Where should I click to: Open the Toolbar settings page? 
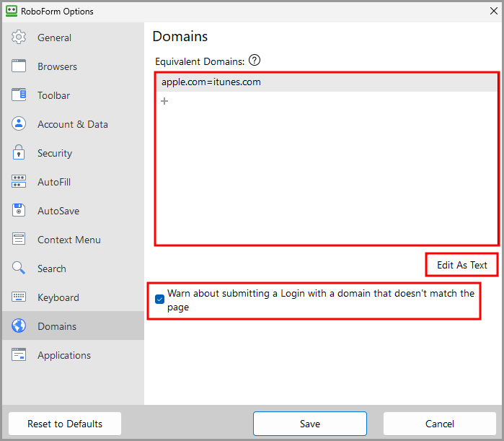(73, 95)
